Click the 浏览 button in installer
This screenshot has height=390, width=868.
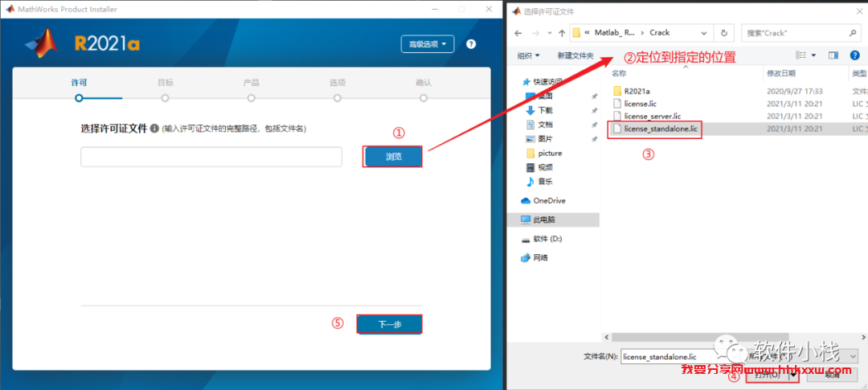point(392,157)
